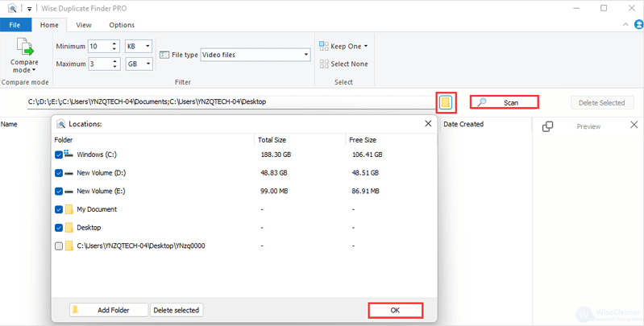
Task: Click the New Volume (D:) drive icon
Action: tap(69, 173)
